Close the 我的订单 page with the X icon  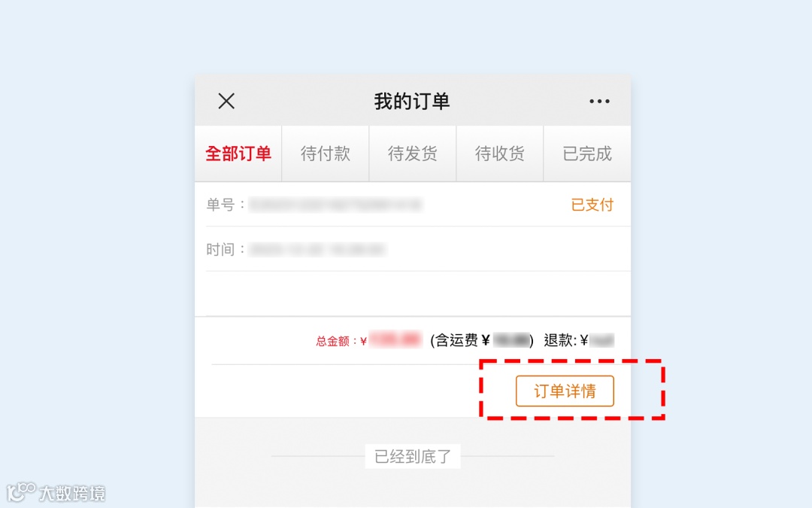pyautogui.click(x=226, y=101)
